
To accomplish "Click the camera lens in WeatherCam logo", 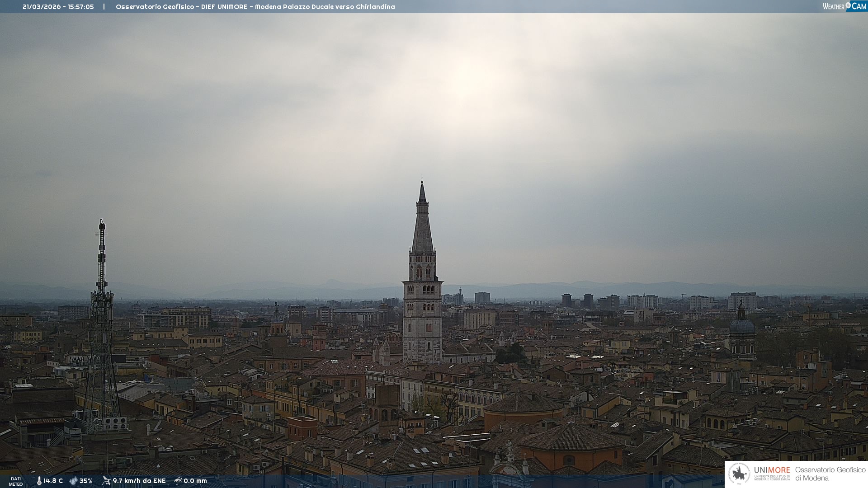I will click(848, 5).
